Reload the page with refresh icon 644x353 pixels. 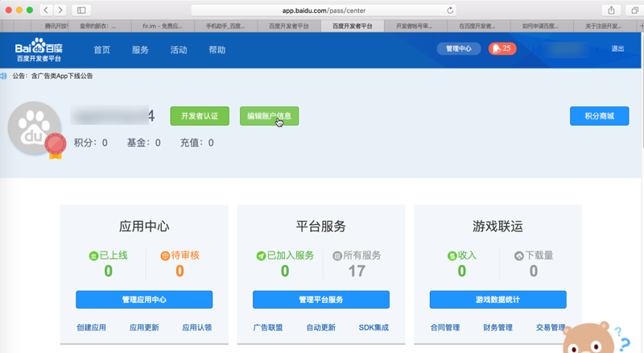(x=450, y=10)
